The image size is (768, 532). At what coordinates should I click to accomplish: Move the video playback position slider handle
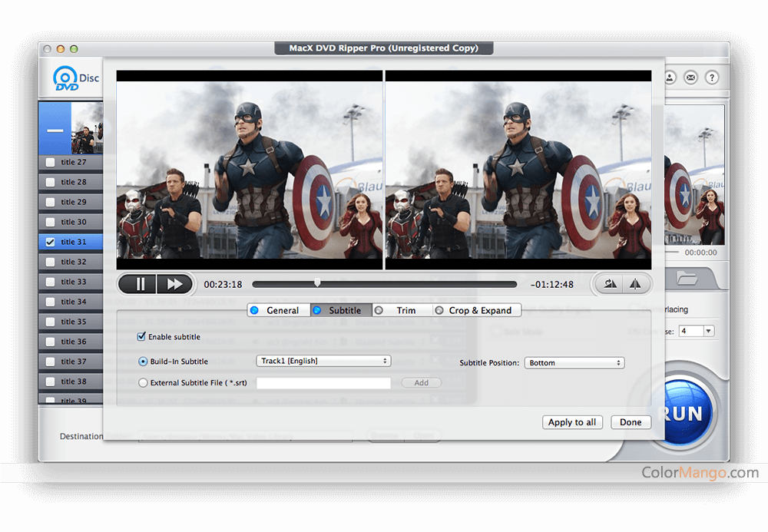point(317,283)
